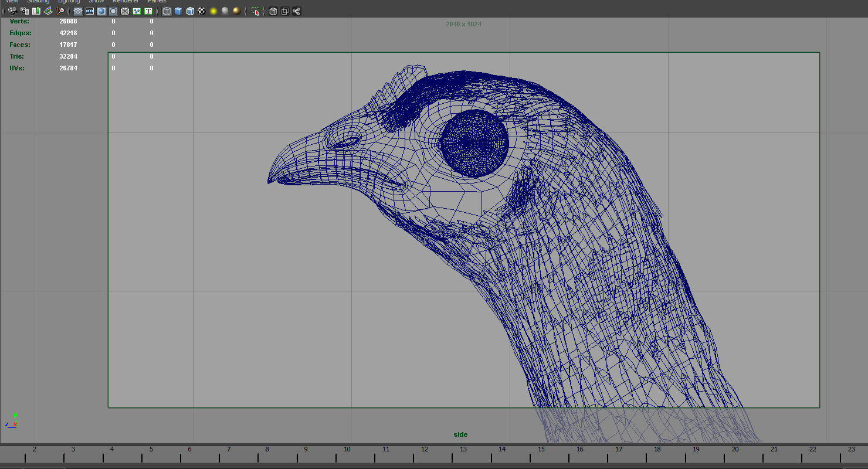Click the Faces count 17817

69,45
